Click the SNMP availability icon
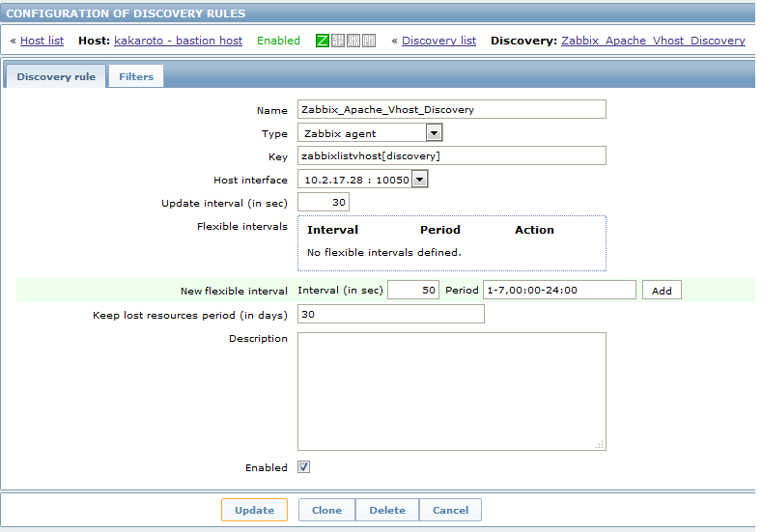Viewport: 762px width, 532px height. (338, 41)
